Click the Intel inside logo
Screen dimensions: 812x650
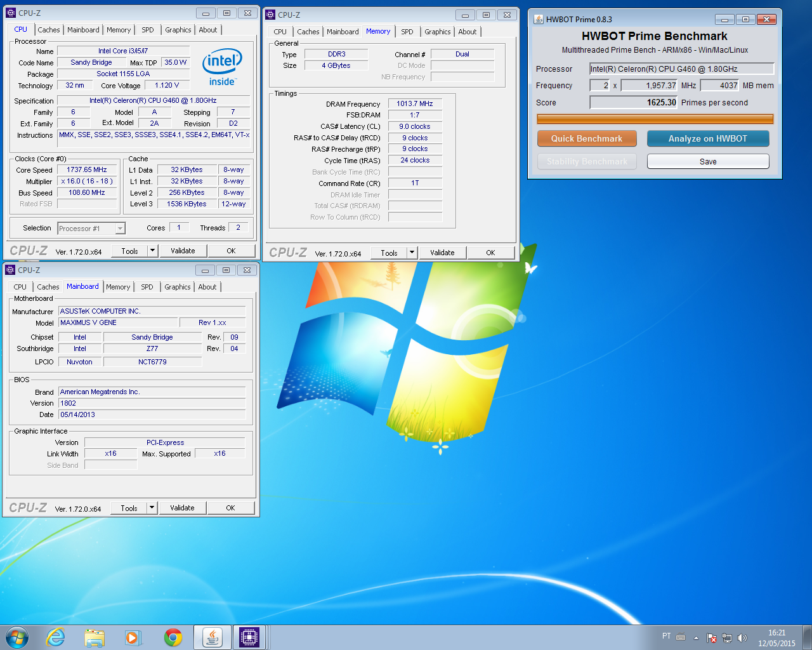click(x=222, y=67)
